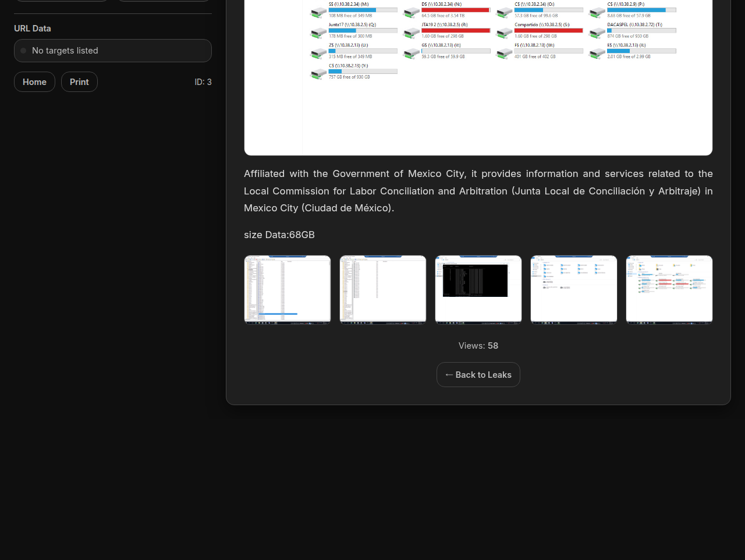Screen dimensions: 745x560
Task: Click the Z$ (U:) network drive icon
Action: coord(318,54)
